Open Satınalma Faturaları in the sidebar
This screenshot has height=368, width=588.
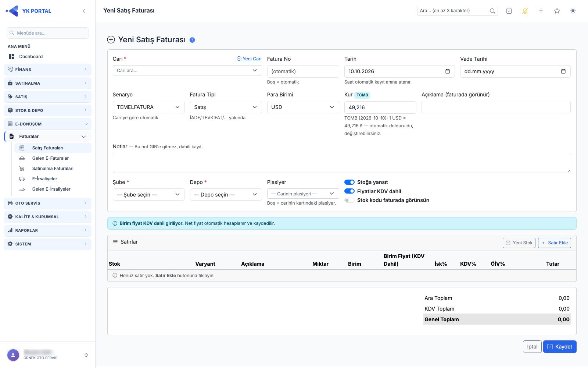point(53,169)
